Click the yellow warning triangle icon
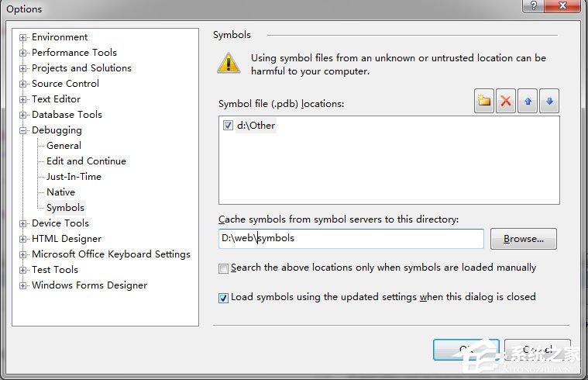588x380 pixels. tap(229, 63)
